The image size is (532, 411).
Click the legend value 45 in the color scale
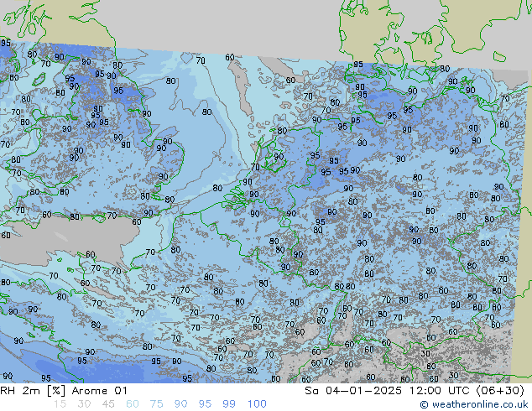[108, 404]
